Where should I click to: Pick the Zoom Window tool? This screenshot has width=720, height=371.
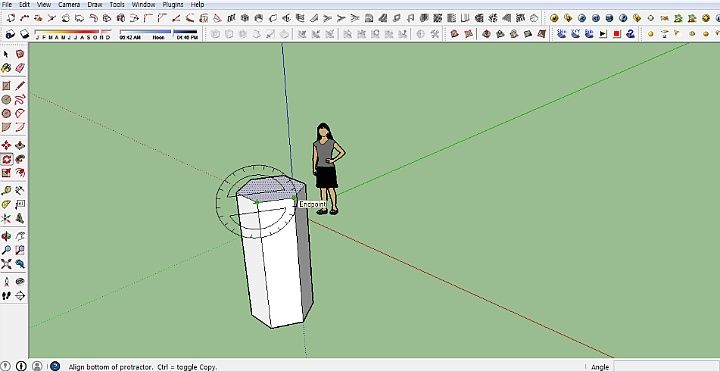tap(20, 250)
